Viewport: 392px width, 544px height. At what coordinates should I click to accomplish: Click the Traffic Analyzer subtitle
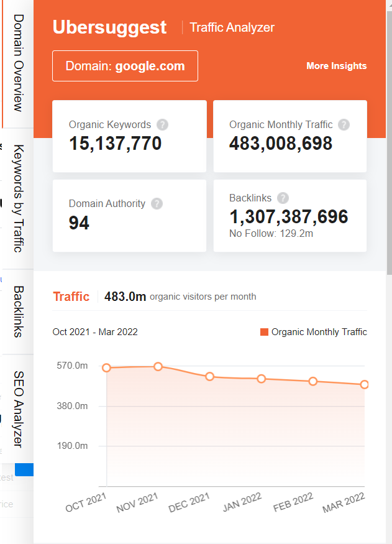(x=232, y=27)
